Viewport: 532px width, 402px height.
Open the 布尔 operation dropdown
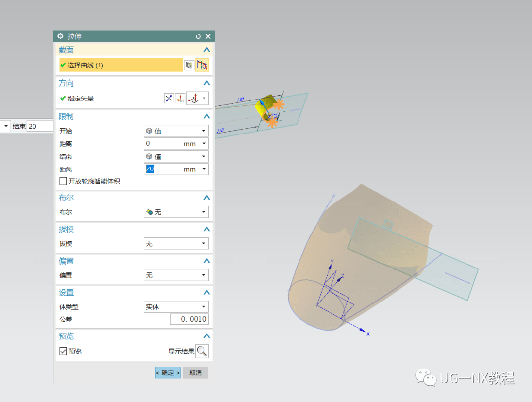pos(176,212)
